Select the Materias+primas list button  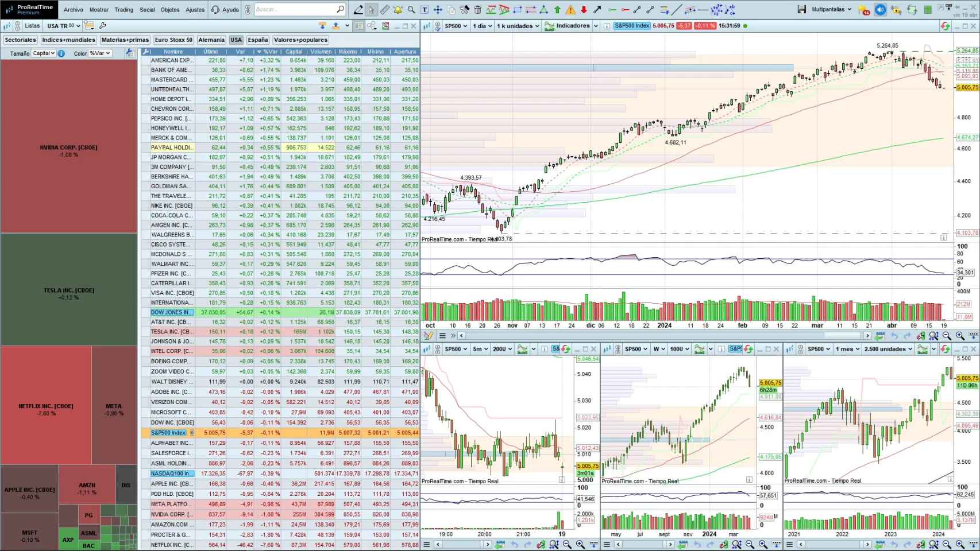pyautogui.click(x=125, y=40)
